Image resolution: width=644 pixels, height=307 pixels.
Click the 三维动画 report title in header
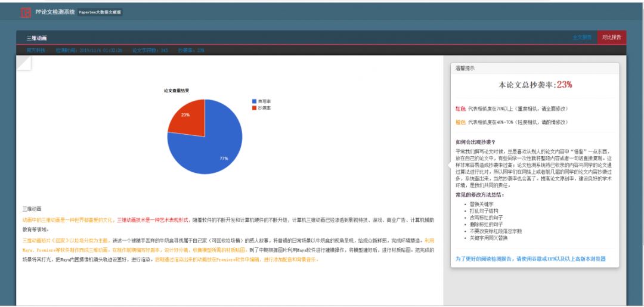pos(36,38)
